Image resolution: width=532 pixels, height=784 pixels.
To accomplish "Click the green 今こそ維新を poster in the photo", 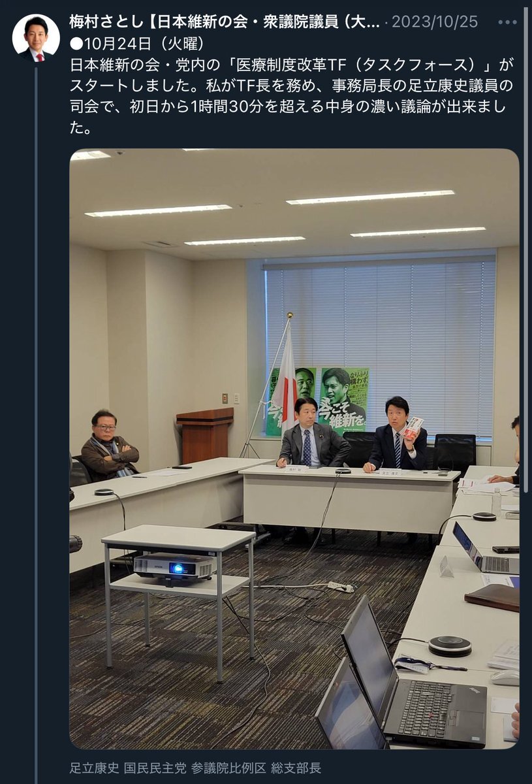I will coord(343,400).
